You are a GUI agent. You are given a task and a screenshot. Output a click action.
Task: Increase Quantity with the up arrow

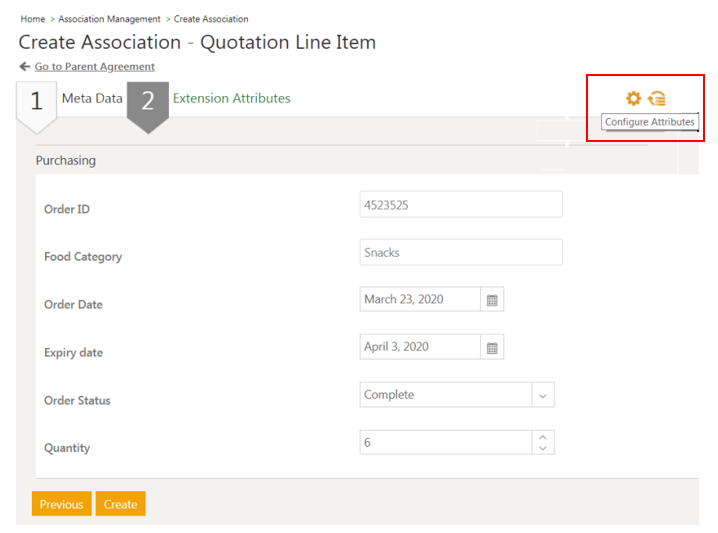coord(543,437)
